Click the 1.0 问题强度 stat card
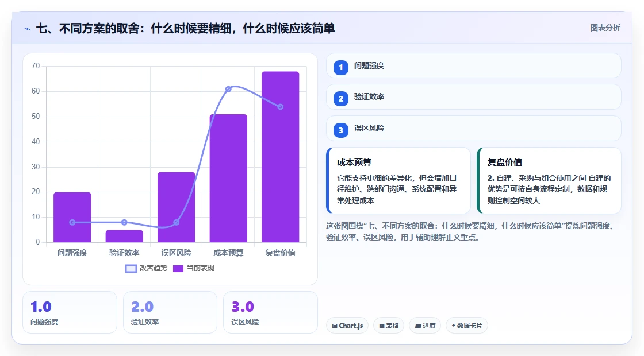Image resolution: width=644 pixels, height=356 pixels. pos(70,312)
